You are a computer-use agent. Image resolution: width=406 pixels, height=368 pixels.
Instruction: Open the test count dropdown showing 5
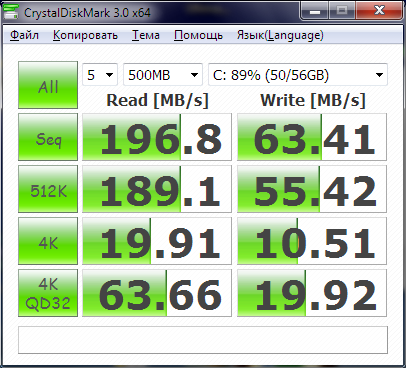point(100,75)
